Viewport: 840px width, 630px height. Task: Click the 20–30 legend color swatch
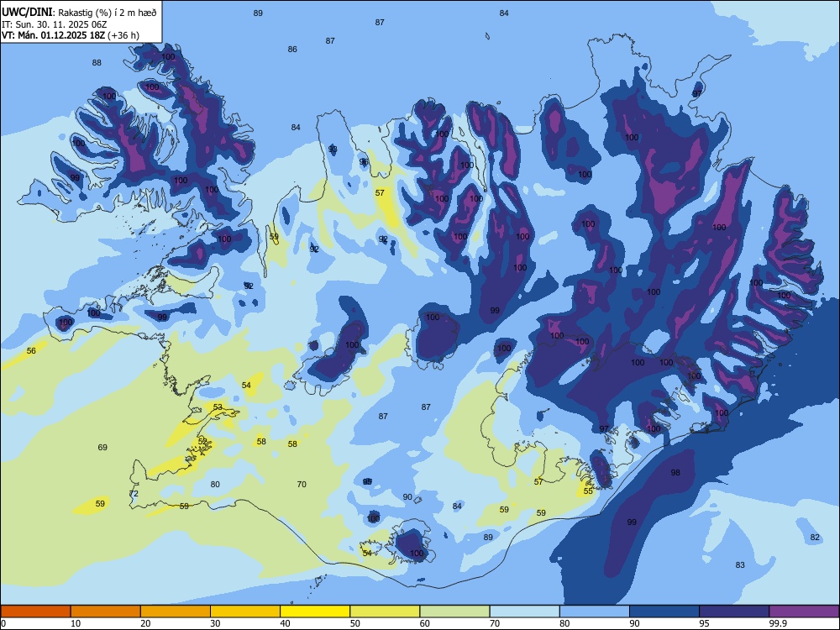click(x=176, y=612)
